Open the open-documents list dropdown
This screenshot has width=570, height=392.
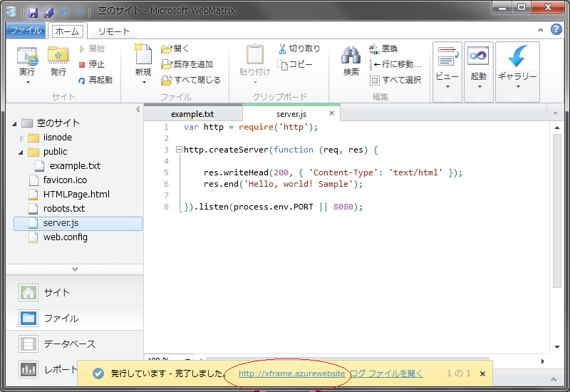[x=555, y=113]
